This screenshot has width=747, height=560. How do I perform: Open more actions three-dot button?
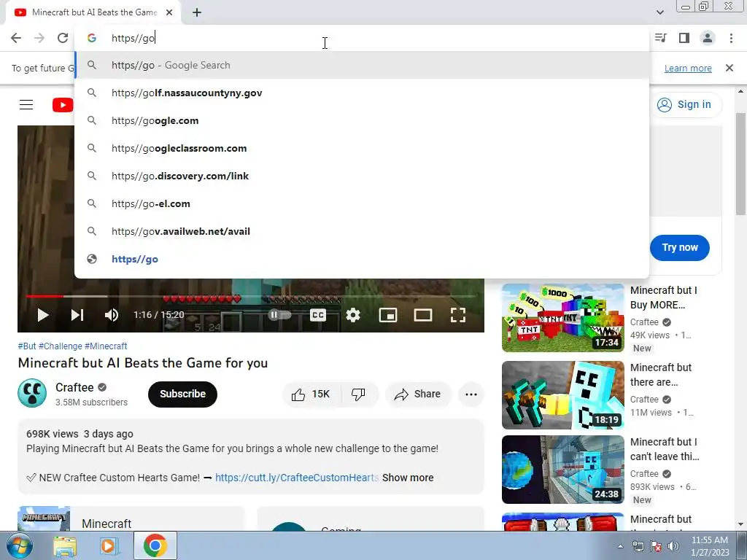click(471, 394)
